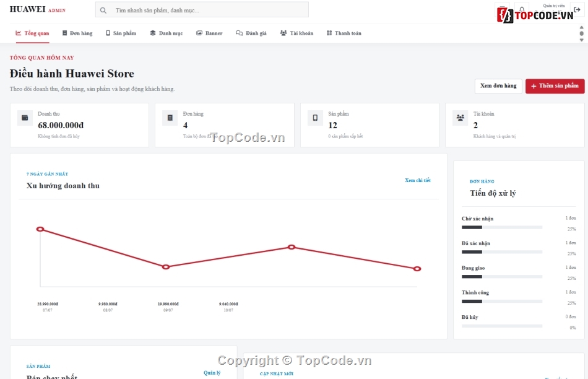Click the revenue value 68.000.000đ
This screenshot has height=379, width=588.
61,125
